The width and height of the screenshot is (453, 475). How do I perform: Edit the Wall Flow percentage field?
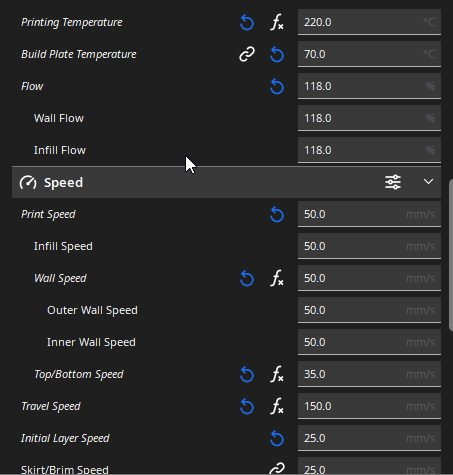[x=369, y=118]
